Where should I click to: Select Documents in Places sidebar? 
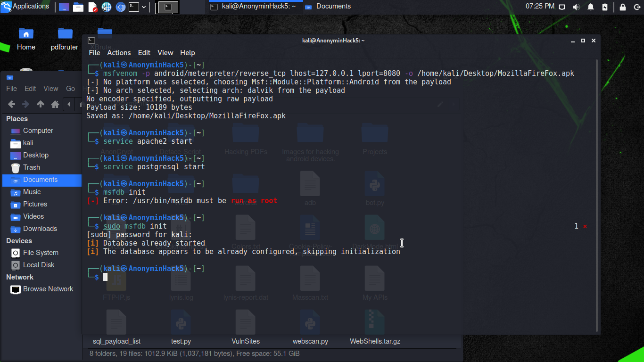[42, 180]
